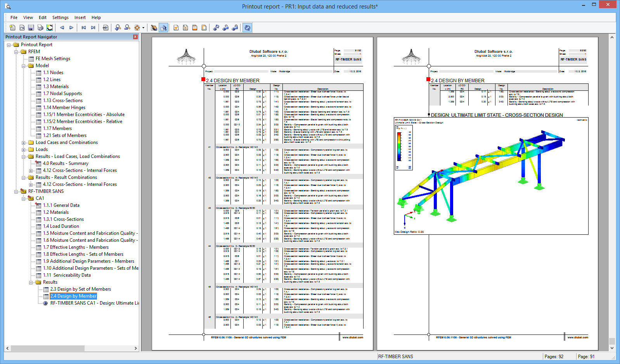Click the zoom out magnifier icon

tap(127, 28)
